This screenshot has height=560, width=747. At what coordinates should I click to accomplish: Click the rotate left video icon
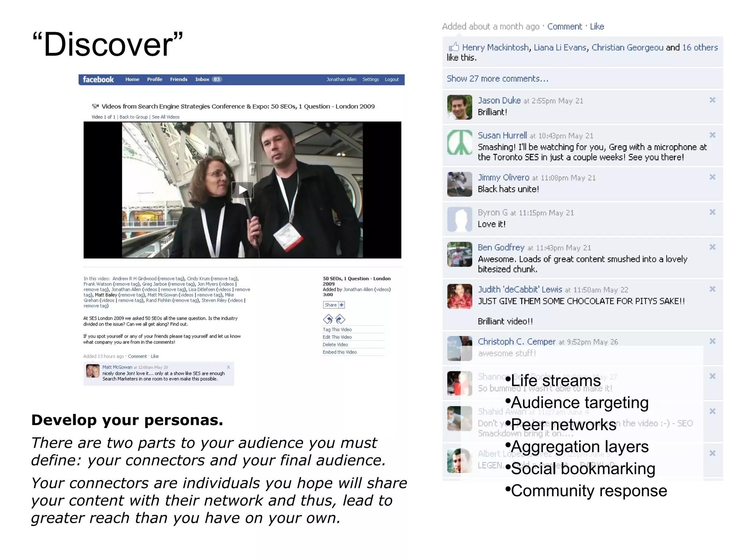[x=328, y=319]
